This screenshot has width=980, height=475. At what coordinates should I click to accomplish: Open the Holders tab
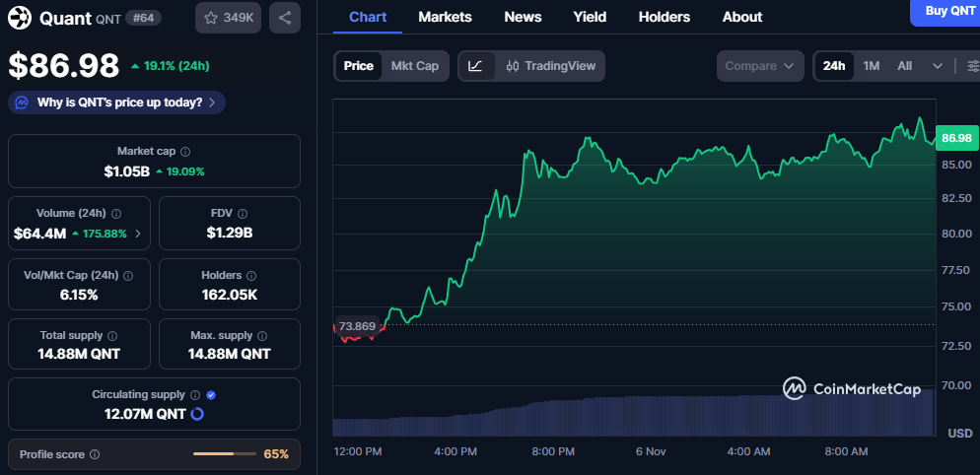664,17
